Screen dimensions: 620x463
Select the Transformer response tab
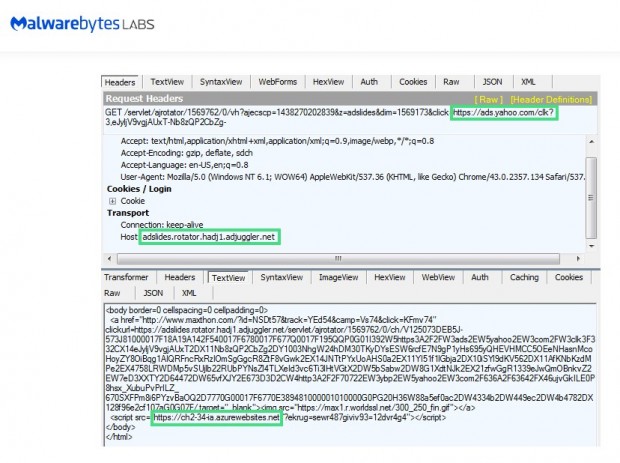point(126,277)
